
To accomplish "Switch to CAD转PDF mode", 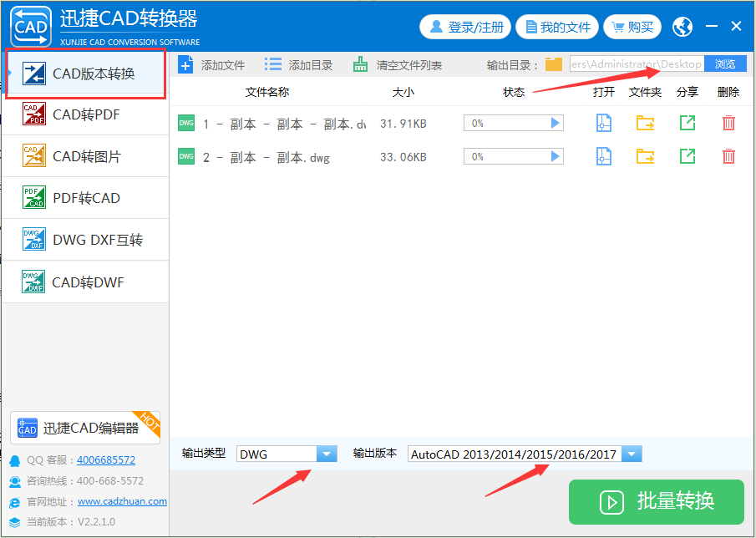I will tap(85, 114).
